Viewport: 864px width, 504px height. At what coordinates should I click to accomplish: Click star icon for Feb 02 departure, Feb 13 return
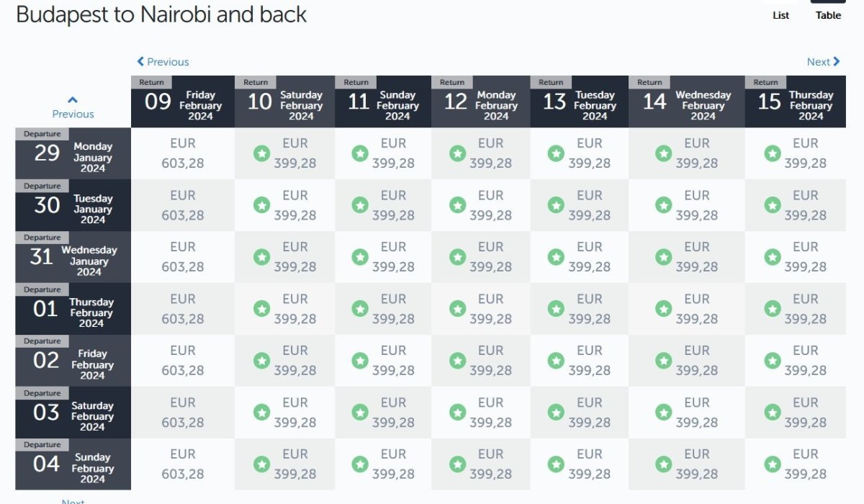tap(556, 361)
